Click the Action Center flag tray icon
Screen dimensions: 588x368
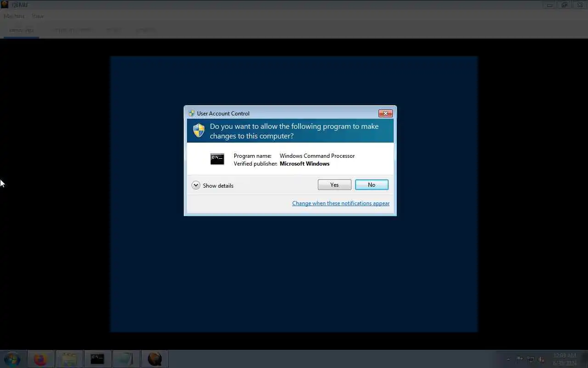point(520,359)
